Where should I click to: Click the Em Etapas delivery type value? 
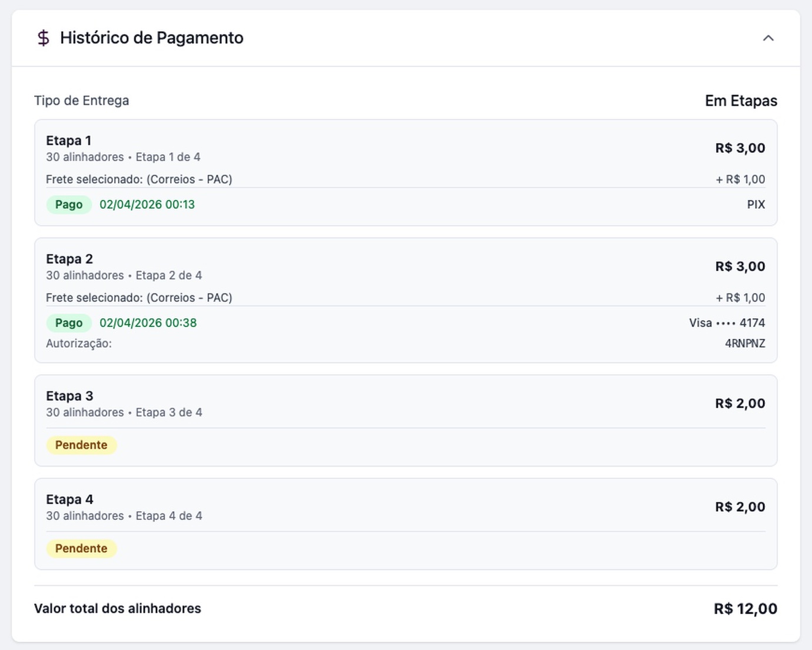741,101
